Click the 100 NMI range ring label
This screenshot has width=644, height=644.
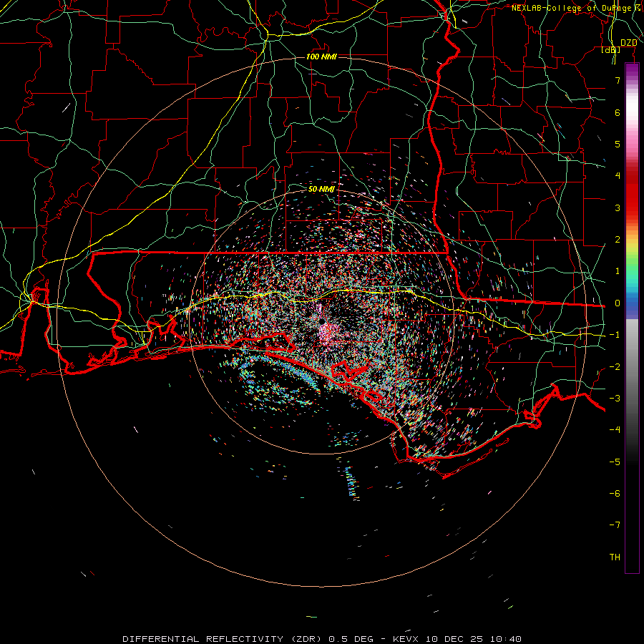pos(321,57)
